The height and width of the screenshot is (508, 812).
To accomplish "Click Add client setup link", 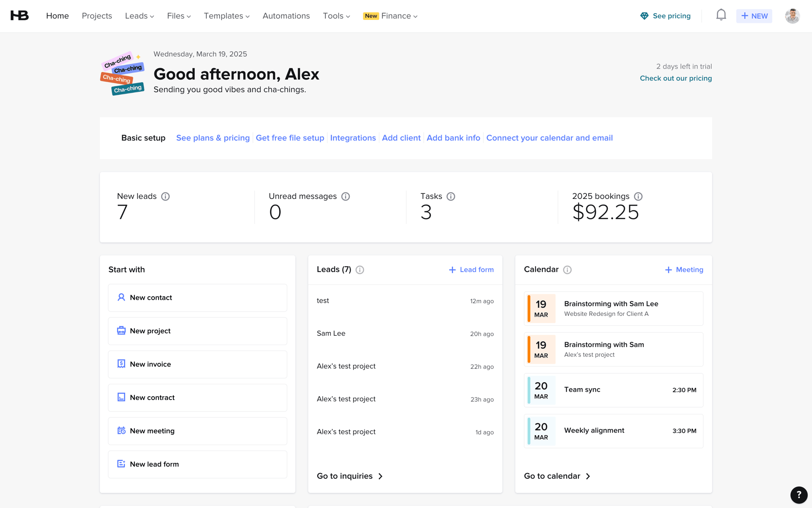I will point(401,138).
